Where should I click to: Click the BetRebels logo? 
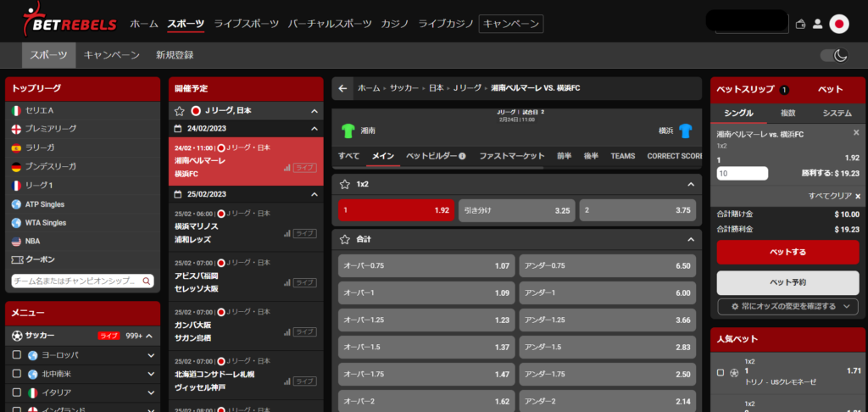pos(70,19)
